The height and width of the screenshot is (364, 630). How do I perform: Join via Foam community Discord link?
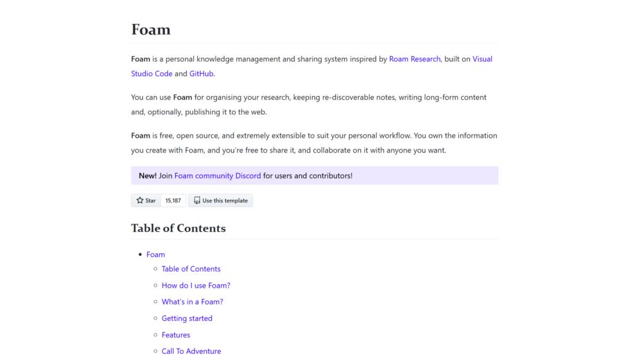217,176
